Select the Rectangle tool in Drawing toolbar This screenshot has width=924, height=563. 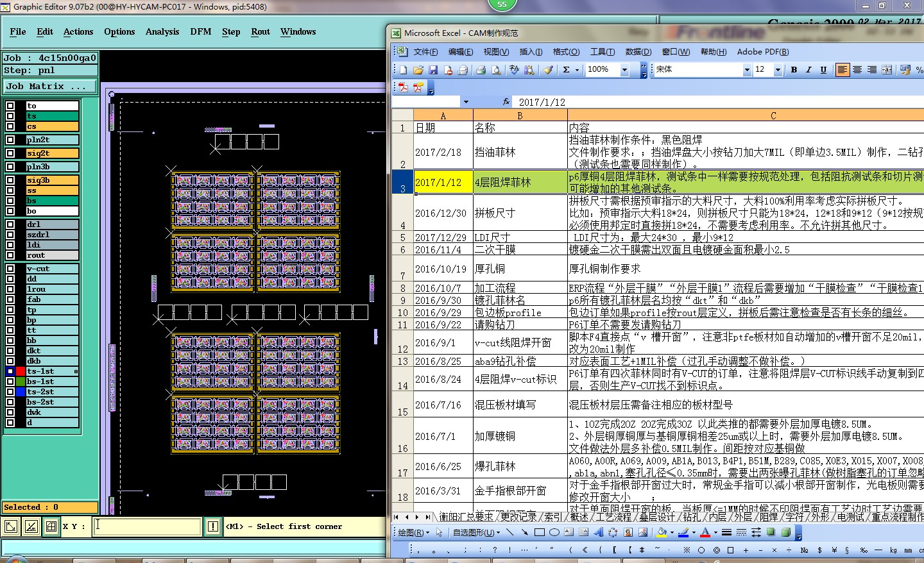pyautogui.click(x=539, y=532)
